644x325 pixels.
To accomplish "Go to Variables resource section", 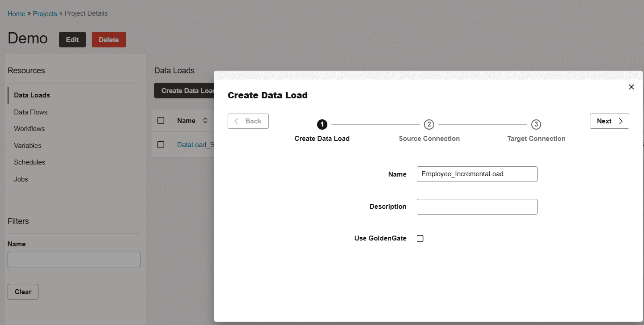I will (28, 146).
